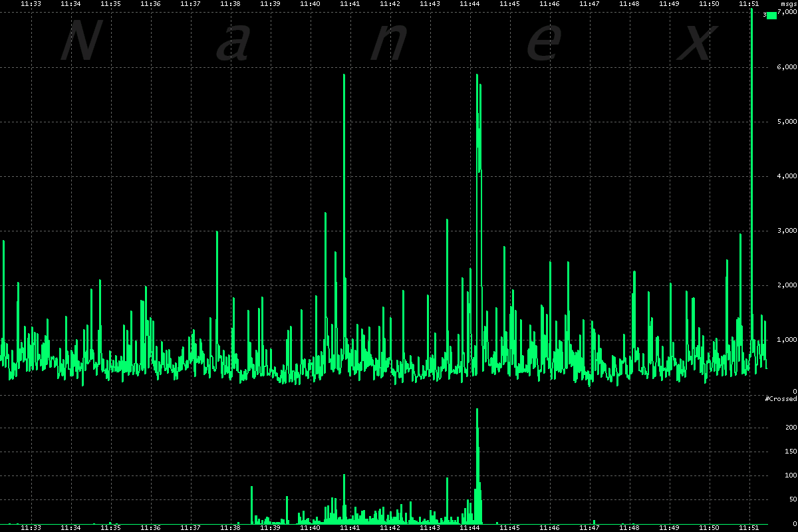Click the '11:49' label on the bottom time axis

[669, 528]
